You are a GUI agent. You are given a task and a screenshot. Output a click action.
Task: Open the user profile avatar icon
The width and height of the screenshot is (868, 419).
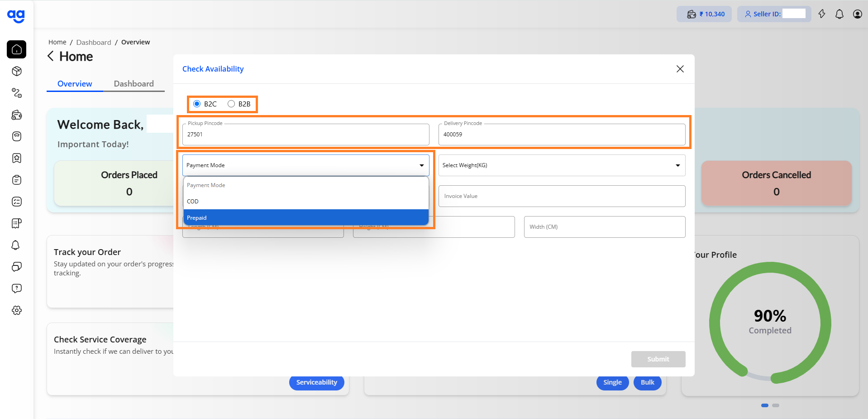[857, 14]
